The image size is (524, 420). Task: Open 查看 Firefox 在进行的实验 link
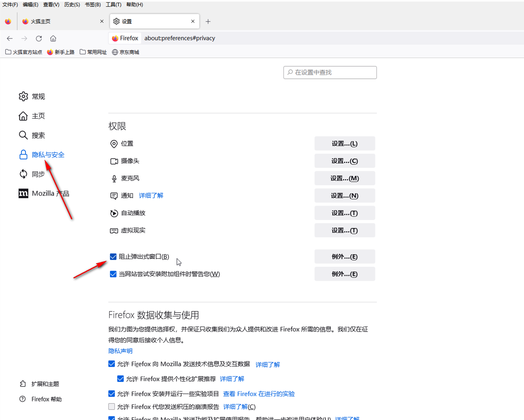[x=259, y=394]
